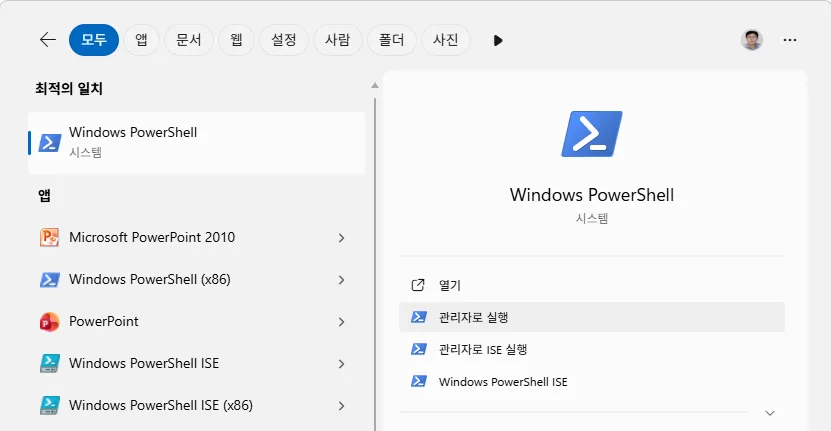
Task: Choose 관리자로 ISE 실행 action
Action: click(x=591, y=349)
